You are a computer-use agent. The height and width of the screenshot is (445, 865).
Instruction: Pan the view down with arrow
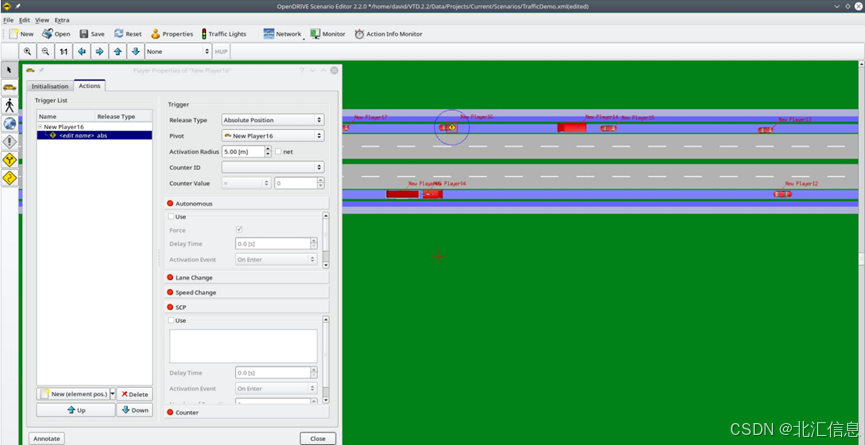[135, 51]
